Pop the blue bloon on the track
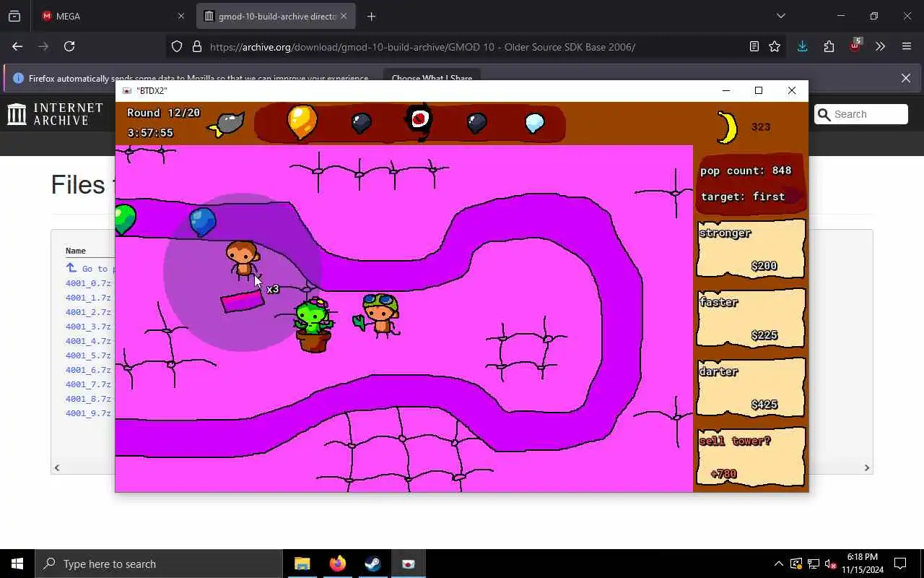The image size is (924, 578). (202, 222)
